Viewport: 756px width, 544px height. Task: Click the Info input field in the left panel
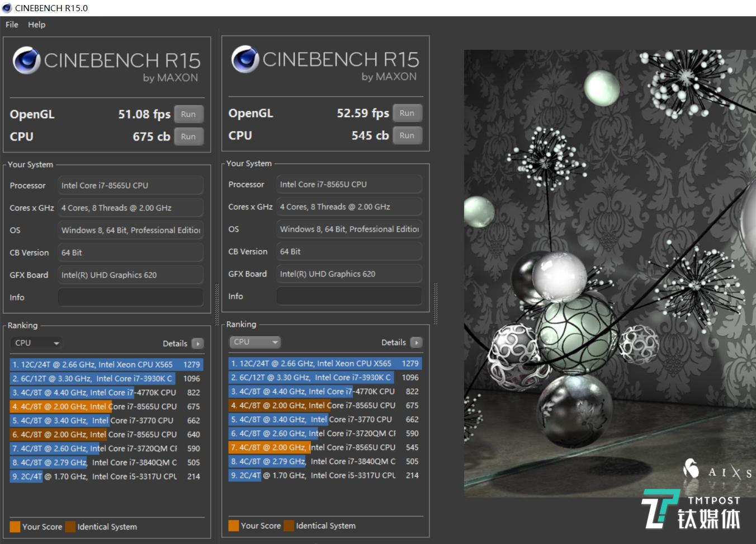tap(130, 297)
